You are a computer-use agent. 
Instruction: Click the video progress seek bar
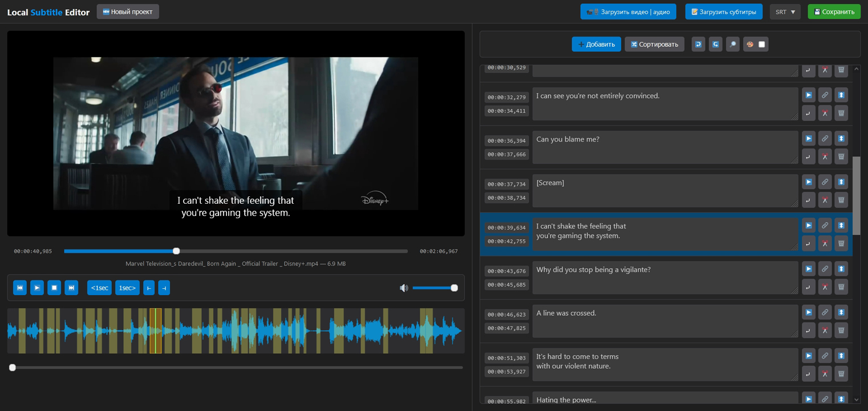tap(236, 251)
